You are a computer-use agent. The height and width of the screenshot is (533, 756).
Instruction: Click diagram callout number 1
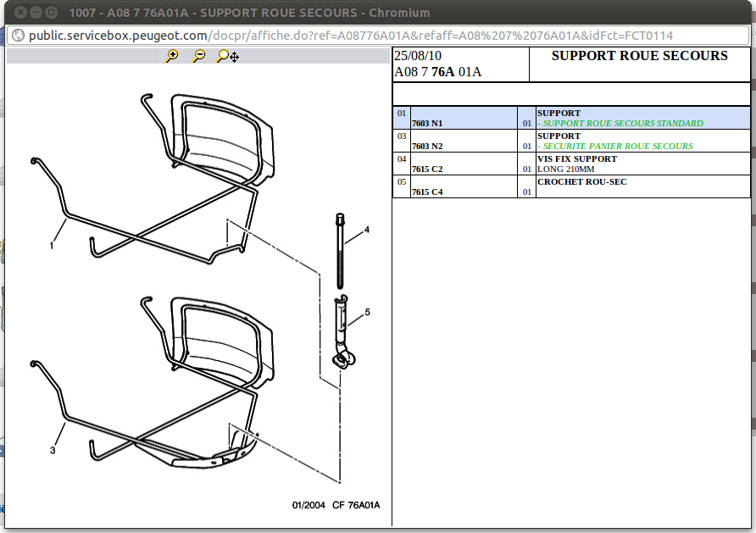(x=52, y=246)
